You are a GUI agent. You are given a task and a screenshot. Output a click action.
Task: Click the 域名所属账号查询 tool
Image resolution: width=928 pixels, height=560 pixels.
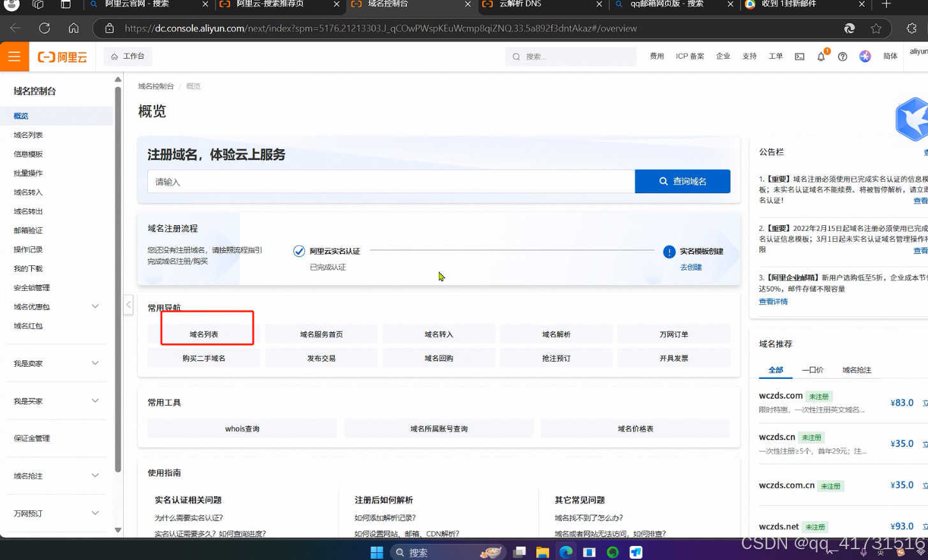point(439,429)
